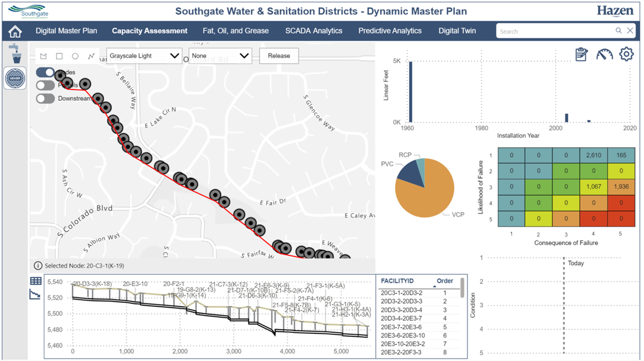Choose the circle selection tool

75,56
